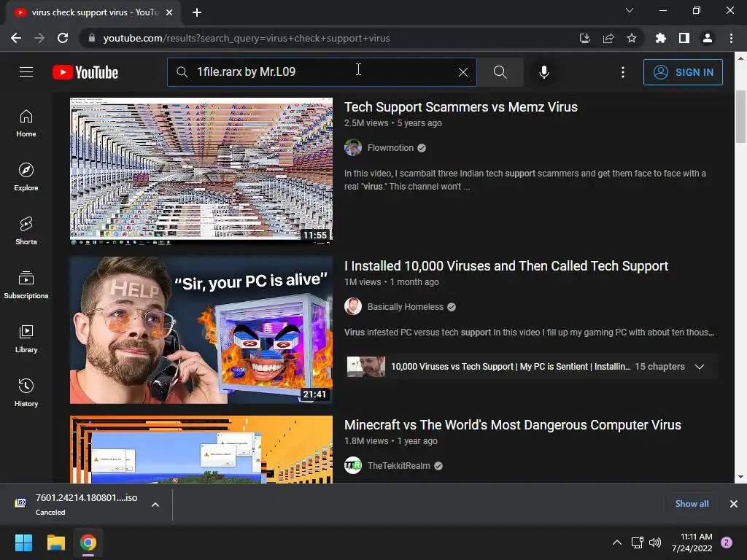Expand the 15 chapters chevron
This screenshot has height=560, width=747.
[700, 367]
